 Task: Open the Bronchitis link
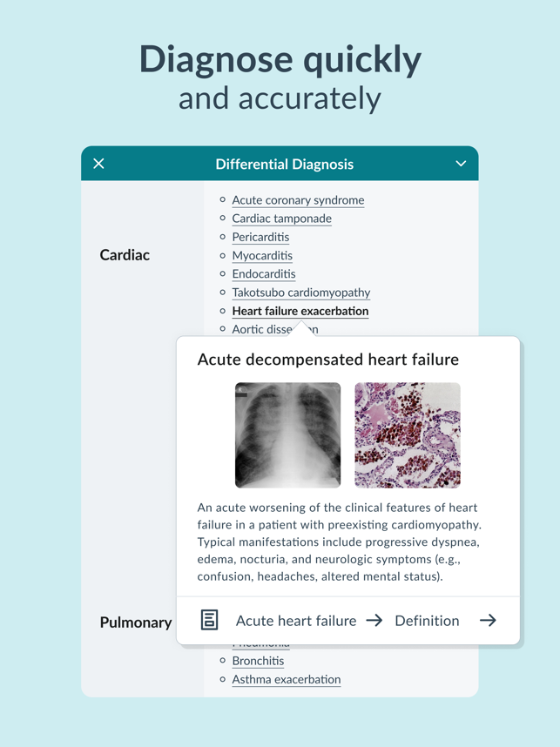258,661
